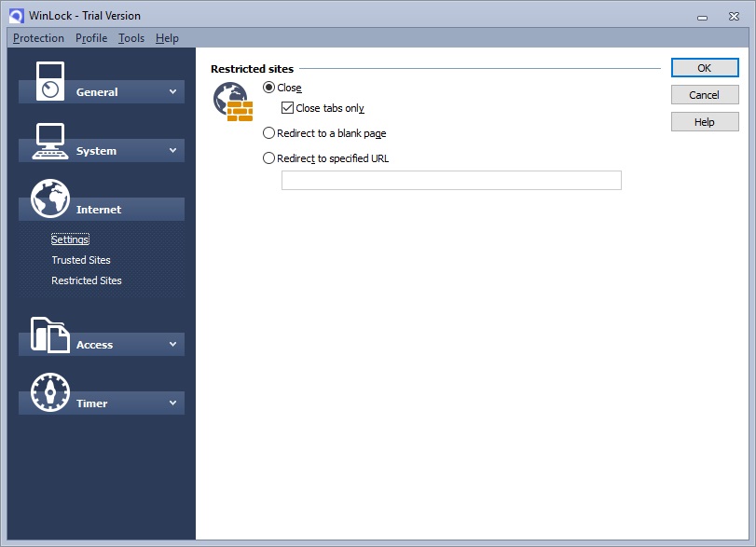Open the Help menu
The width and height of the screenshot is (756, 547).
pyautogui.click(x=167, y=38)
